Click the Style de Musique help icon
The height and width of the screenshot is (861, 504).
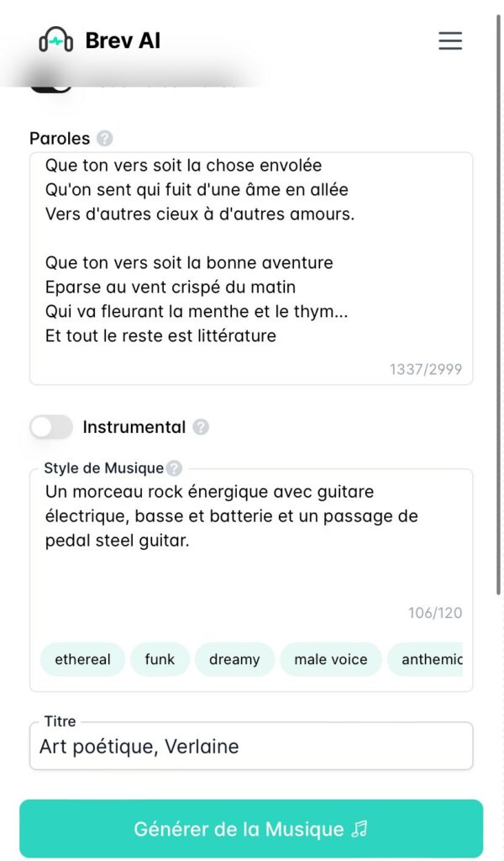pos(174,468)
